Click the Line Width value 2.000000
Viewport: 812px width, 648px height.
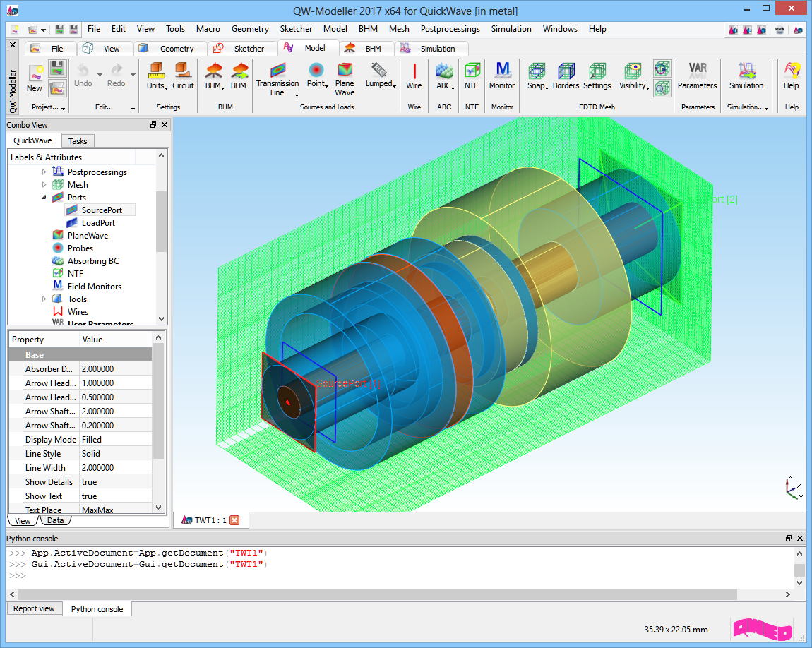point(116,467)
